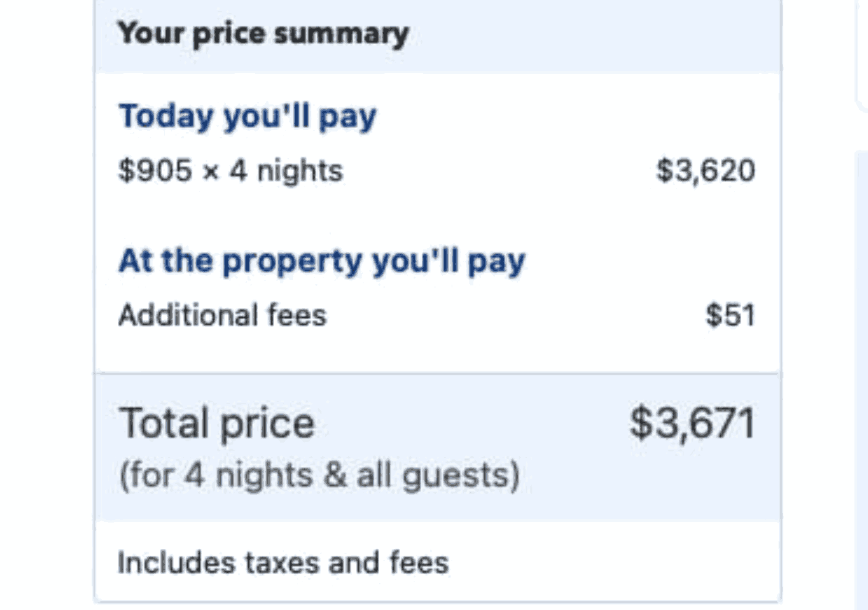
Task: Select the 'Today you'll pay' section title
Action: click(x=247, y=117)
